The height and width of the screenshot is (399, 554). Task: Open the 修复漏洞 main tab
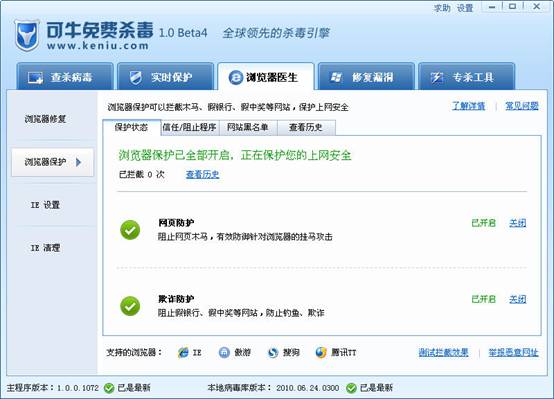366,77
